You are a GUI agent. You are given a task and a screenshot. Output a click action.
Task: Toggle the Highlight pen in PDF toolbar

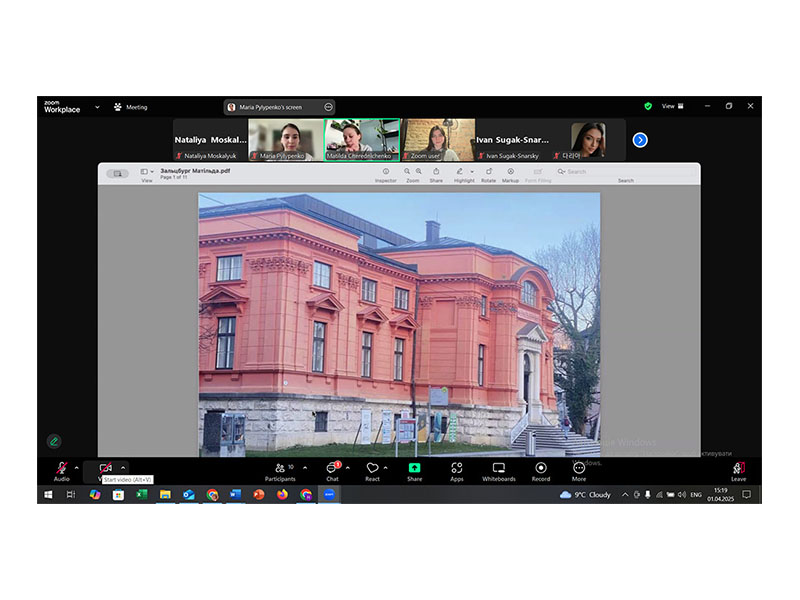460,171
